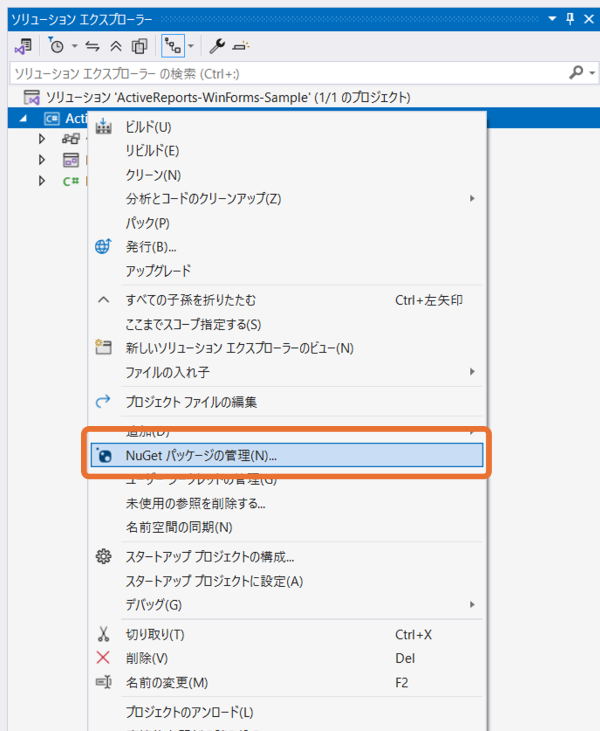Click the selected C# project icon

tap(52, 119)
